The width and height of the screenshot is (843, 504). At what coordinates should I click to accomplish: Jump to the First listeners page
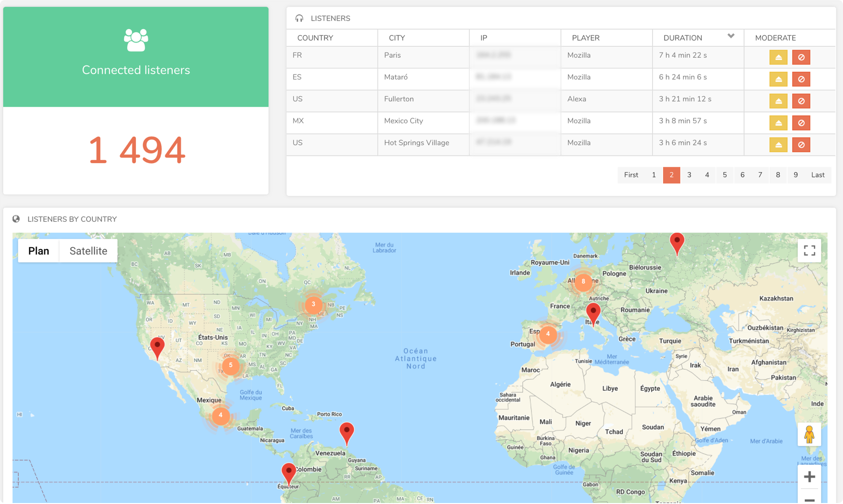tap(631, 175)
